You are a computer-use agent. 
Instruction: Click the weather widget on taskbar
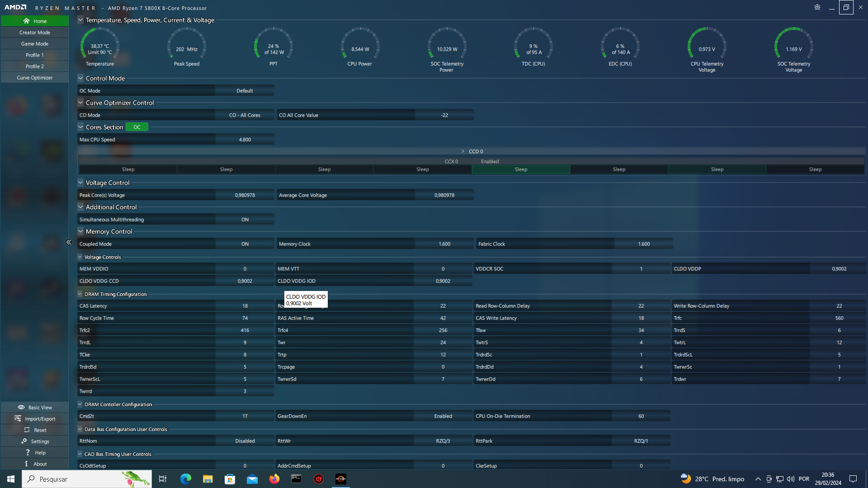click(712, 479)
